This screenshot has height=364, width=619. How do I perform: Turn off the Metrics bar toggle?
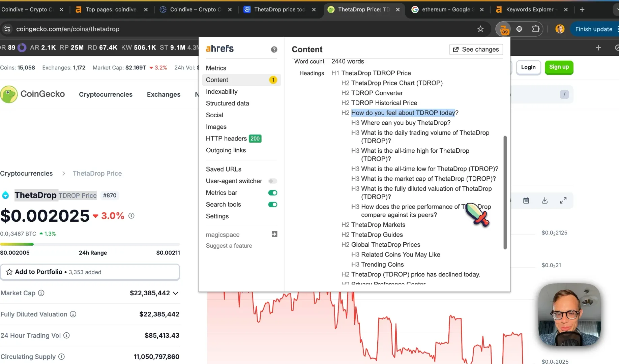click(273, 193)
